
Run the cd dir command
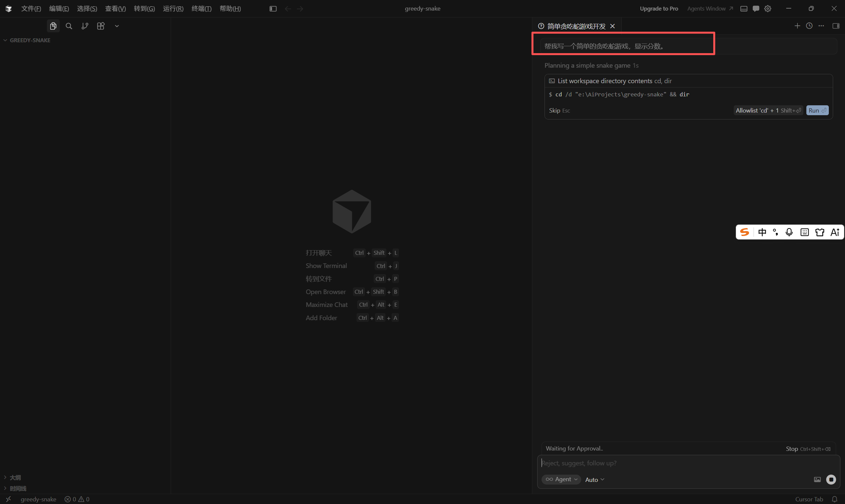click(817, 110)
